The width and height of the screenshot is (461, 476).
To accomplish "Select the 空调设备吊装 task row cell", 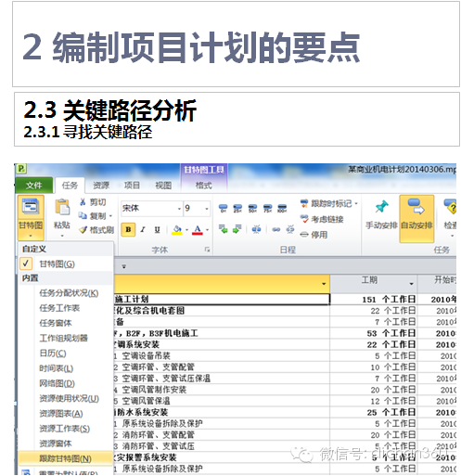I will pos(222,355).
